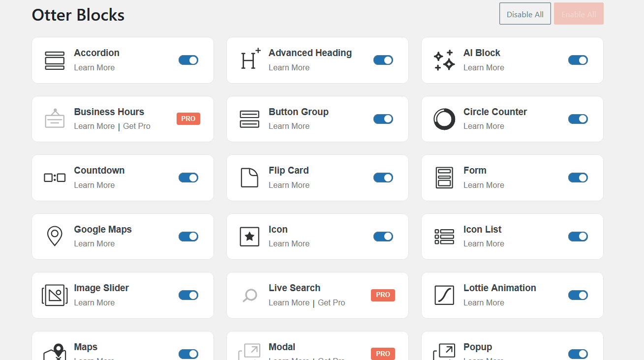This screenshot has height=360, width=644.
Task: Click the Live Search magnifier icon
Action: tap(250, 295)
